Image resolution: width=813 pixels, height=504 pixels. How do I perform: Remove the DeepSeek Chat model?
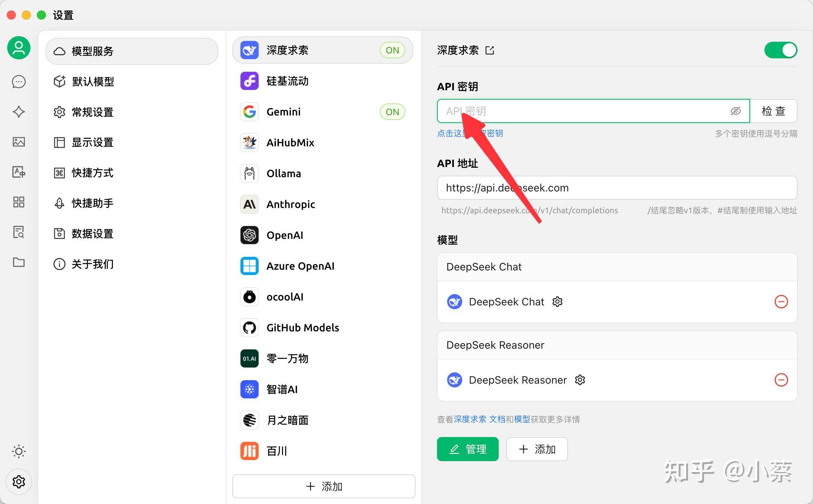click(781, 302)
